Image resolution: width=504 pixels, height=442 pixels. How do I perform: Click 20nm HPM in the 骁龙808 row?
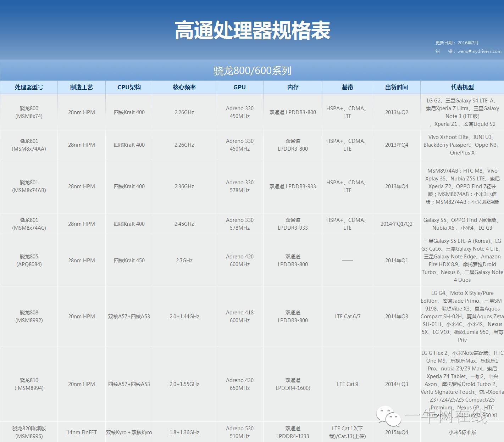(82, 317)
